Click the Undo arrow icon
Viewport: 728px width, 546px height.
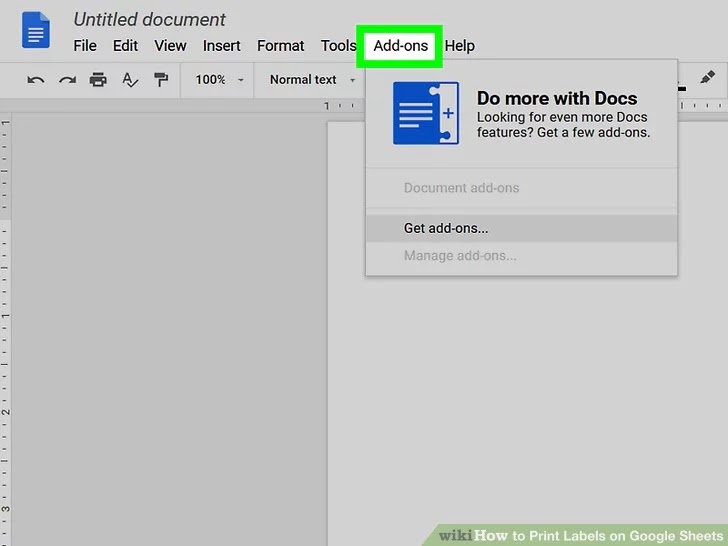36,80
